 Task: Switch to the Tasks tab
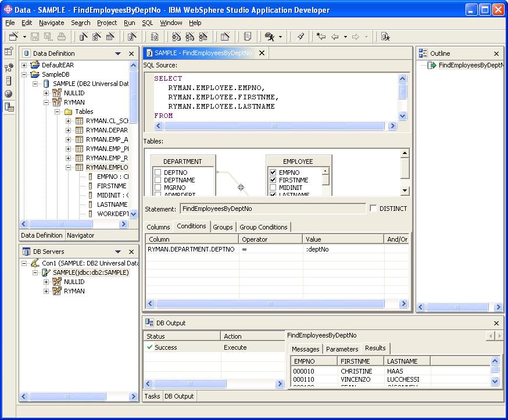pos(152,396)
